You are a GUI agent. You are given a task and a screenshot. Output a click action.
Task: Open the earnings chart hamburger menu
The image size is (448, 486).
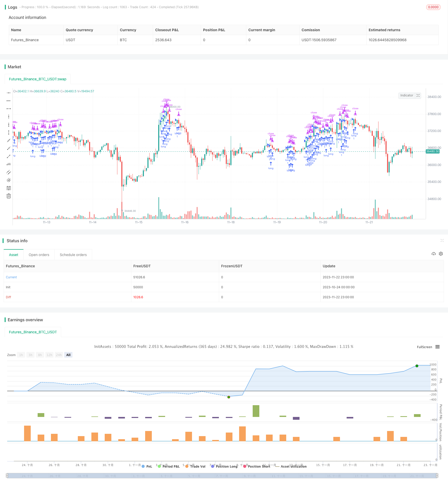click(438, 347)
